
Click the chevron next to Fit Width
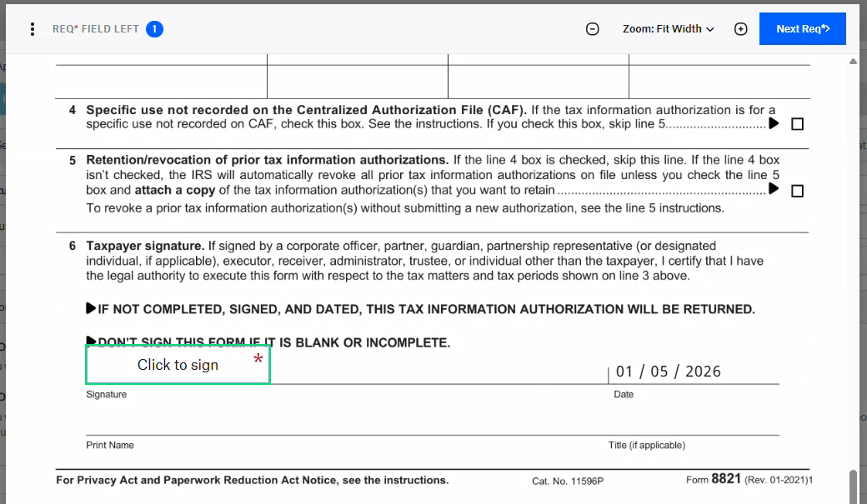pos(709,28)
